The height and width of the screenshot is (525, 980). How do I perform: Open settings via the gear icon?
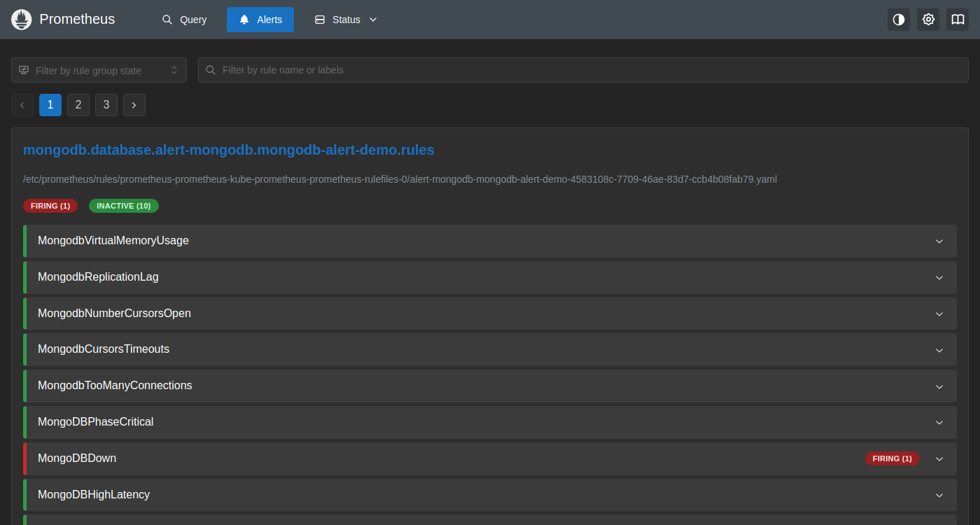(928, 20)
